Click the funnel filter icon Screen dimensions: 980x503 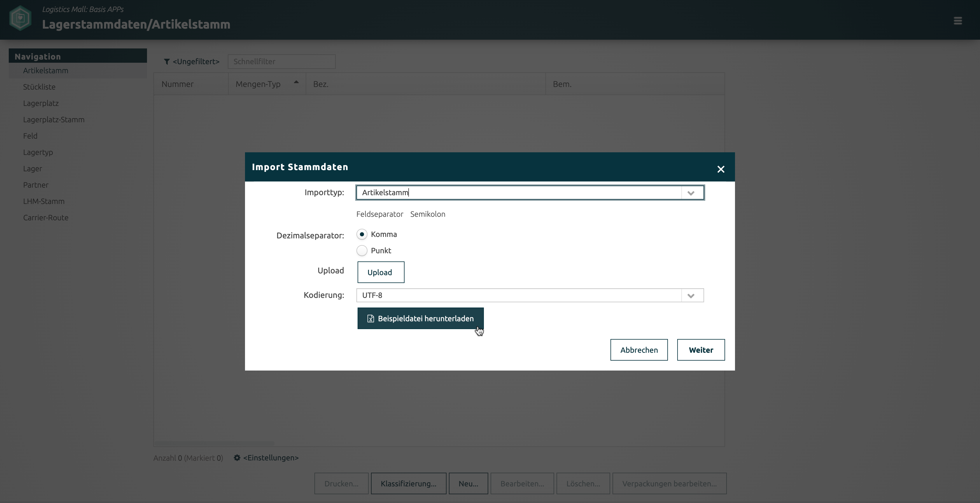167,62
